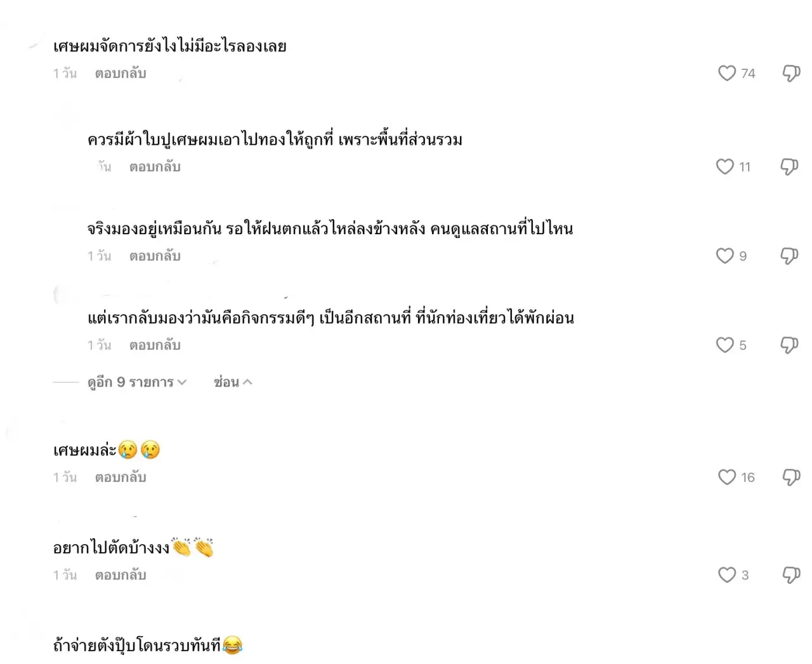This screenshot has height=664, width=812.
Task: Select the ถ้าจ่ายตังปุ๊บโดนรวบทันที comment text
Action: [148, 646]
